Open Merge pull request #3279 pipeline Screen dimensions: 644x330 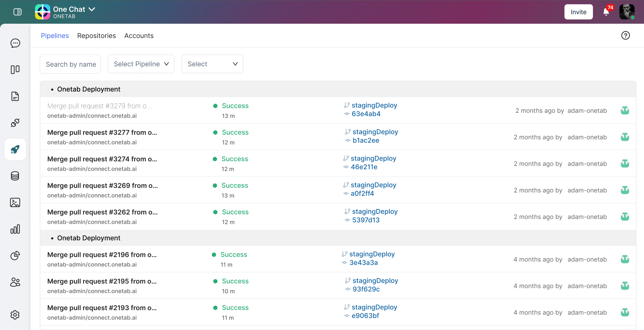tap(100, 106)
